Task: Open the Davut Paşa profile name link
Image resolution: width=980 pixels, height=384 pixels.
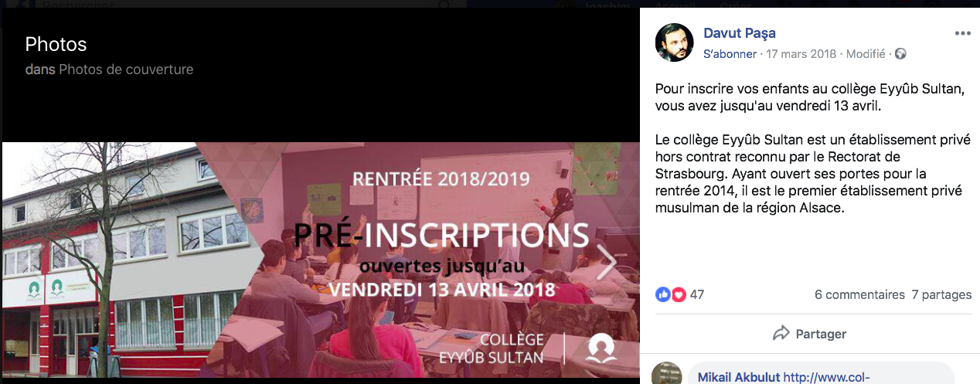Action: [x=739, y=33]
